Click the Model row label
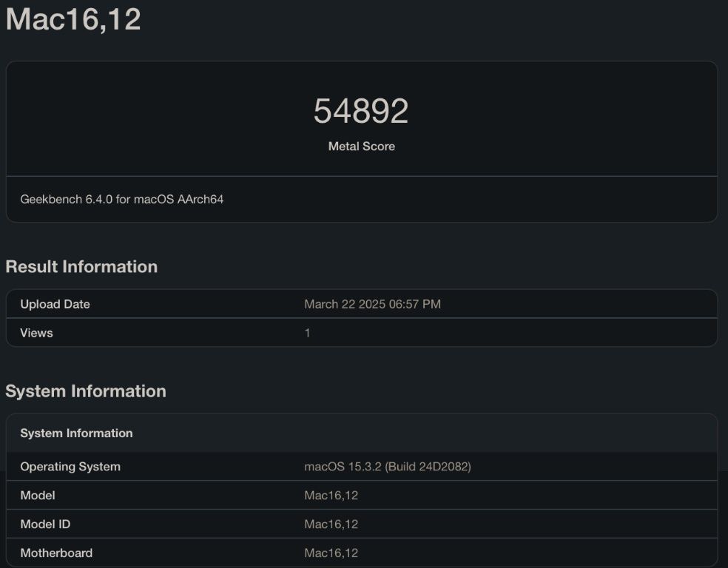Image resolution: width=728 pixels, height=568 pixels. coord(38,495)
